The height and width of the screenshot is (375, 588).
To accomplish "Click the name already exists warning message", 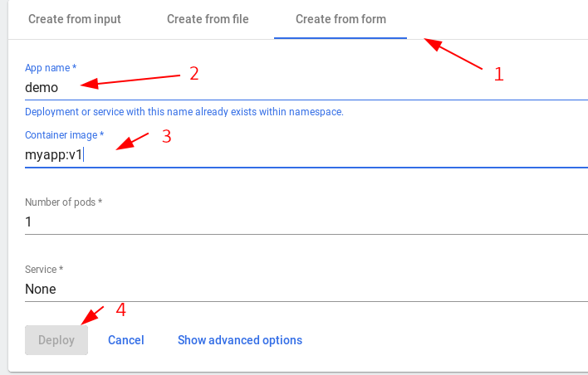I will click(x=184, y=111).
